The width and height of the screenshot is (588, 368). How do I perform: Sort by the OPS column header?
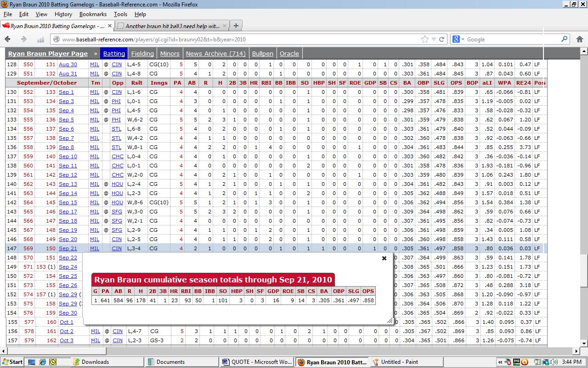pos(456,83)
